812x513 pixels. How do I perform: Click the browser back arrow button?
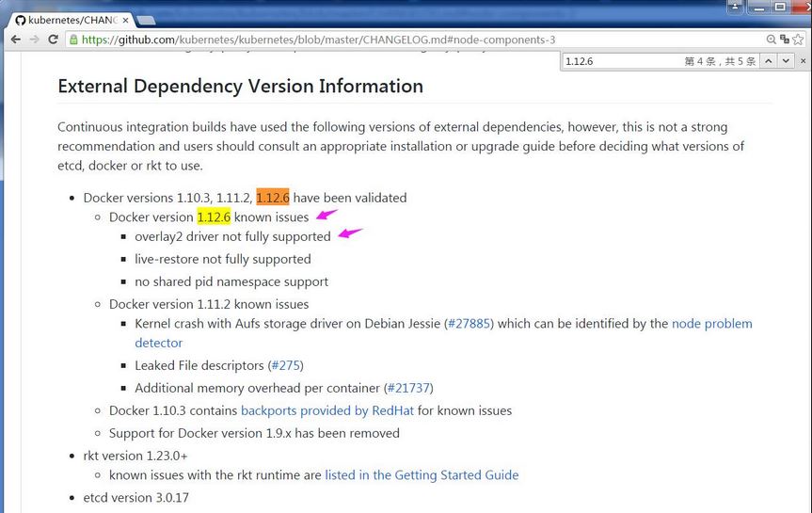click(15, 40)
